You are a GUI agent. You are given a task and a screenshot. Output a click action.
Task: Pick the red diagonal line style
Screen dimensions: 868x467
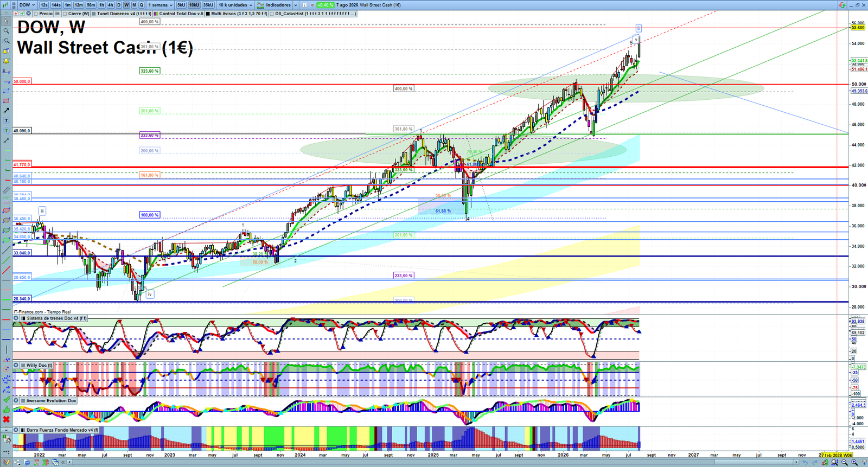pos(6,270)
